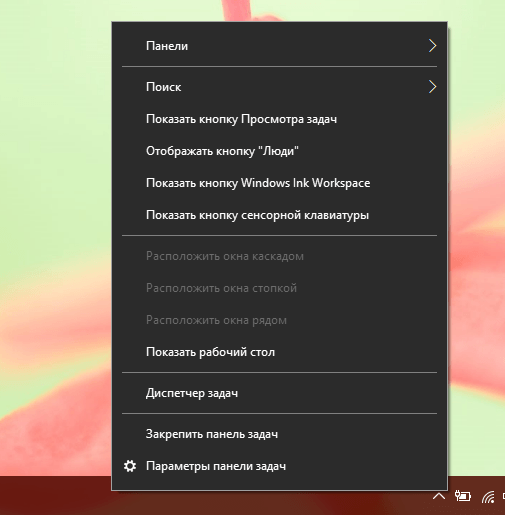Open Параметры панели задач

(279, 466)
